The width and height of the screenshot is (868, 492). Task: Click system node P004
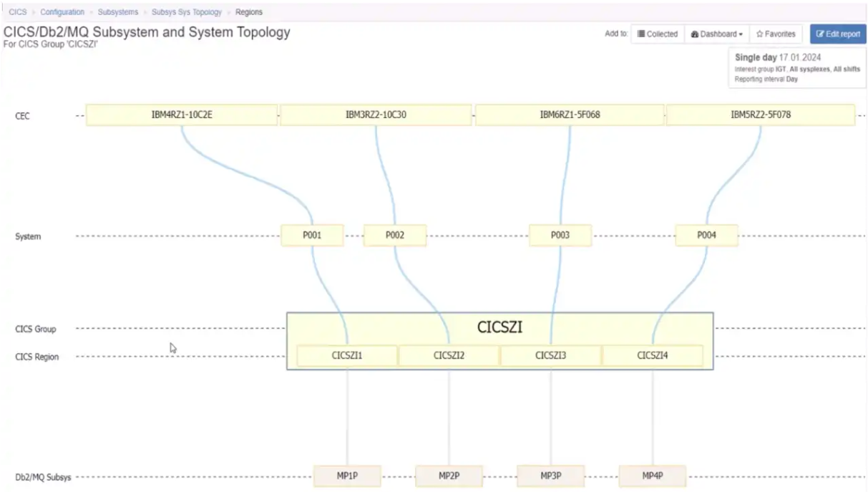pos(706,235)
